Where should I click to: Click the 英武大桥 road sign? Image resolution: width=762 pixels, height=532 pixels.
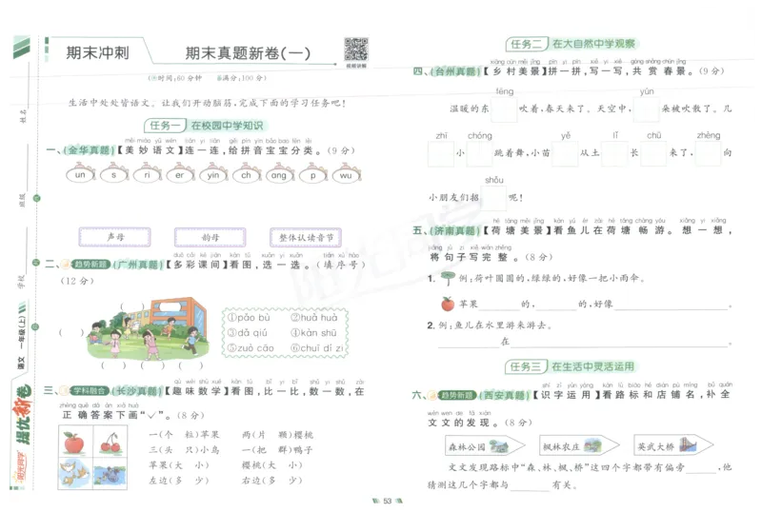point(673,446)
